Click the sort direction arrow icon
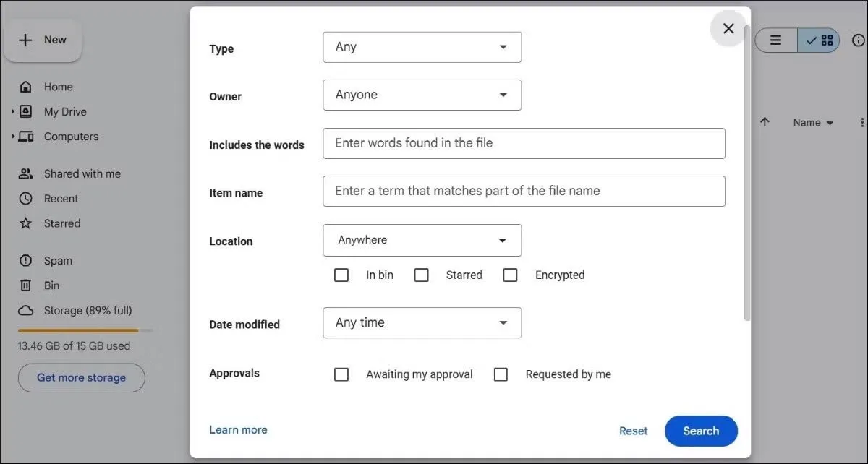868x464 pixels. point(765,122)
